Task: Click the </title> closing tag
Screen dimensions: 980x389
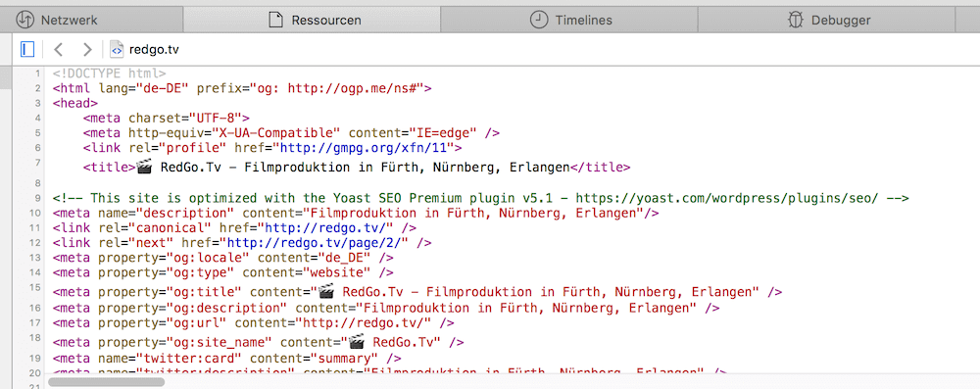Action: pyautogui.click(x=601, y=168)
